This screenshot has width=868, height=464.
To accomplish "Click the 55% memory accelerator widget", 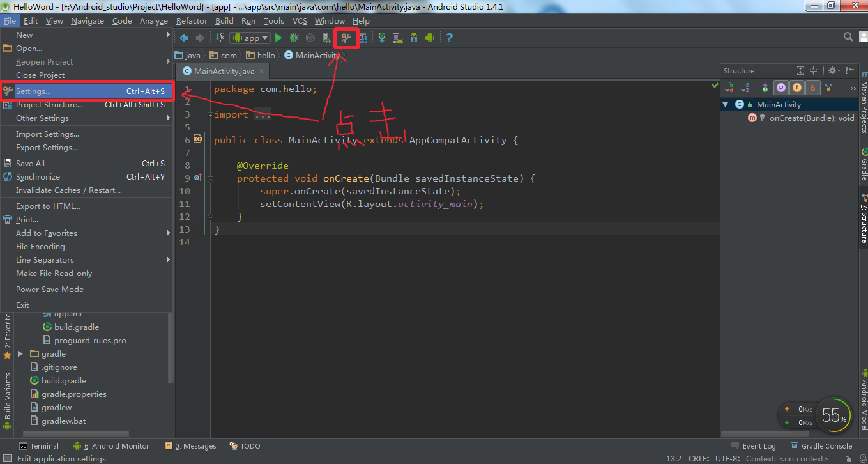I will (x=834, y=416).
